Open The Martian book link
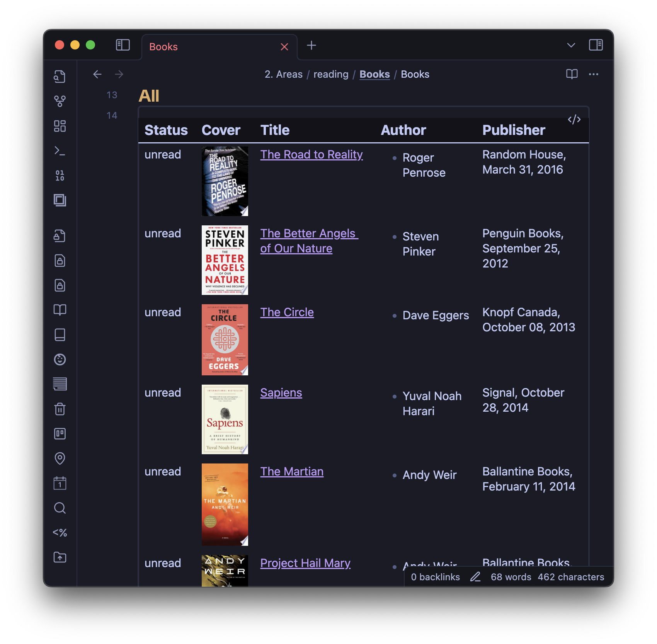 pos(292,471)
